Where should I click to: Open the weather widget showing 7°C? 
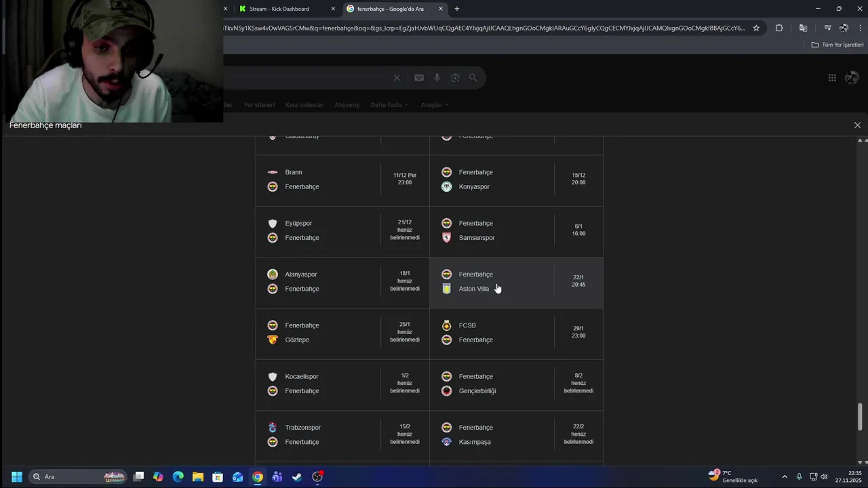[733, 476]
